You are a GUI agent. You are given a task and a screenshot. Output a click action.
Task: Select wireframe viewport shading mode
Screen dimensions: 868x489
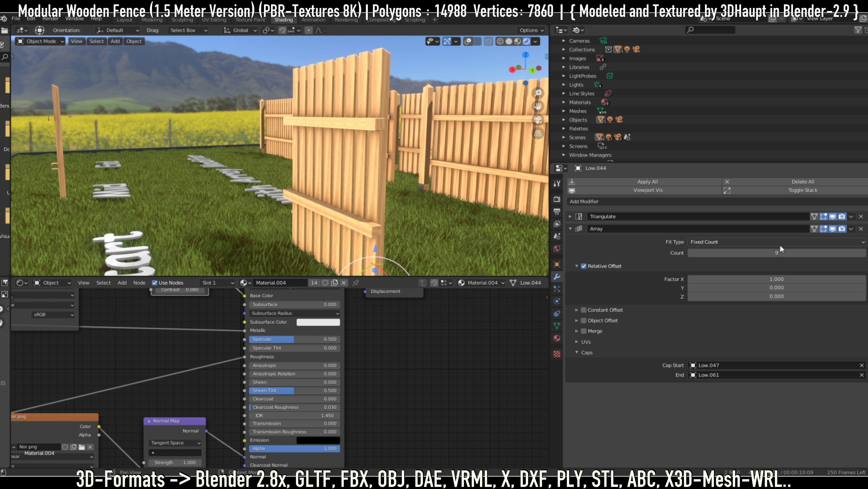coord(500,41)
